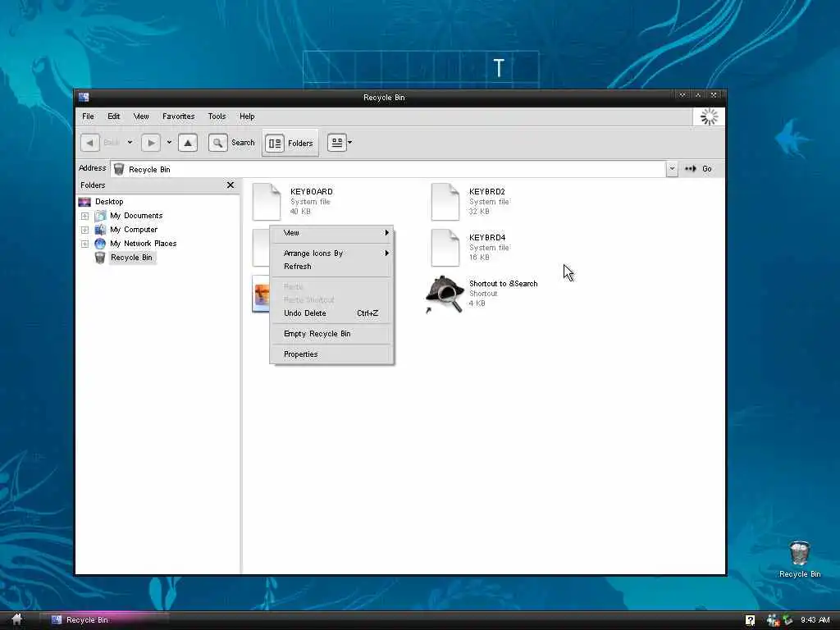Select the KEYBRD4 system file icon
This screenshot has width=840, height=630.
point(445,248)
